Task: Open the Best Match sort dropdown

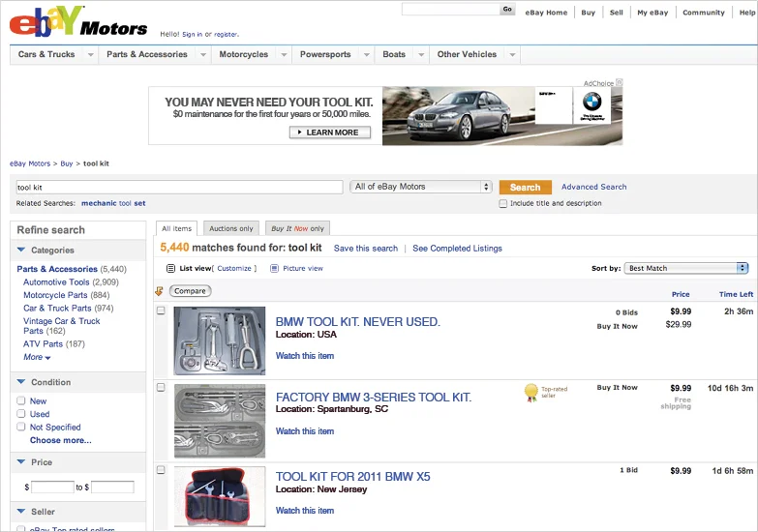Action: click(x=686, y=268)
